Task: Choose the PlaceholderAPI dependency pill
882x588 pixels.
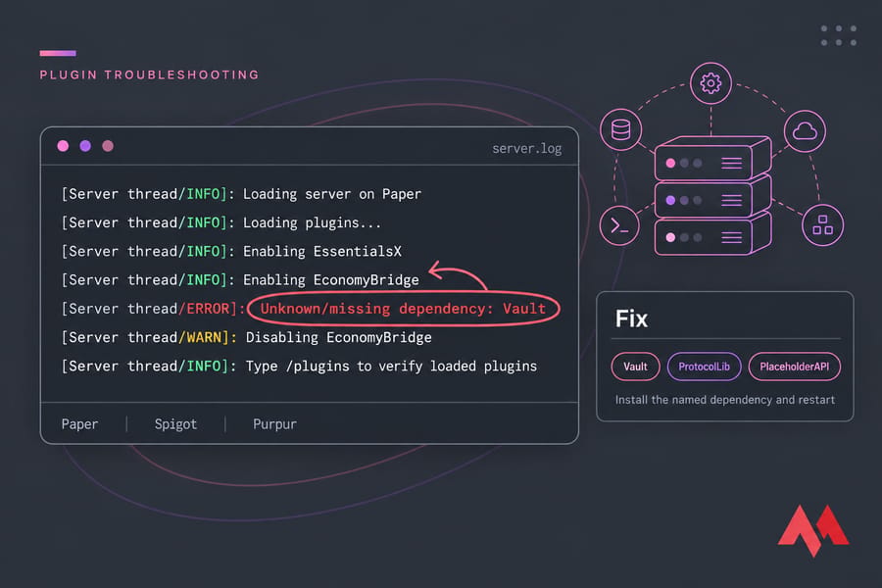Action: point(794,367)
